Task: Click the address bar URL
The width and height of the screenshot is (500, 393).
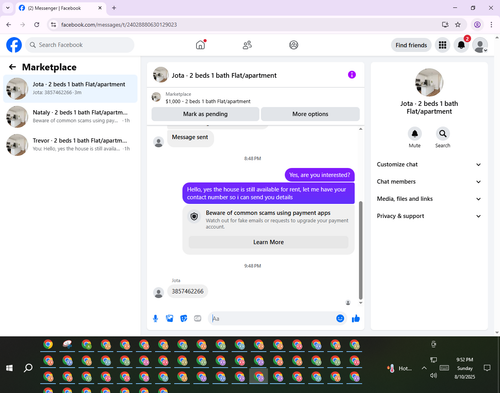Action: click(119, 25)
